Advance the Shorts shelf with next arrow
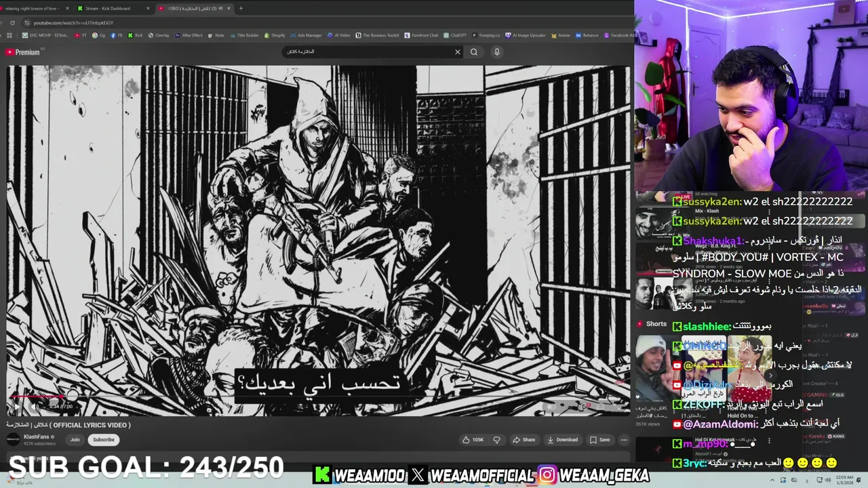 tap(770, 375)
